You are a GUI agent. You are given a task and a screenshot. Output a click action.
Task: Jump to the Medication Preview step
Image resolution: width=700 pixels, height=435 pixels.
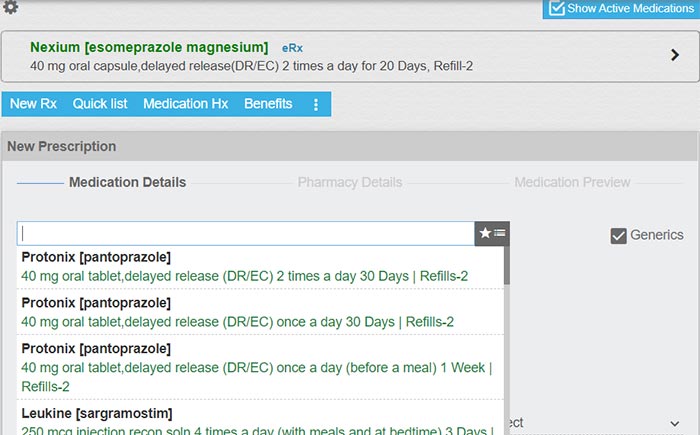(x=572, y=182)
